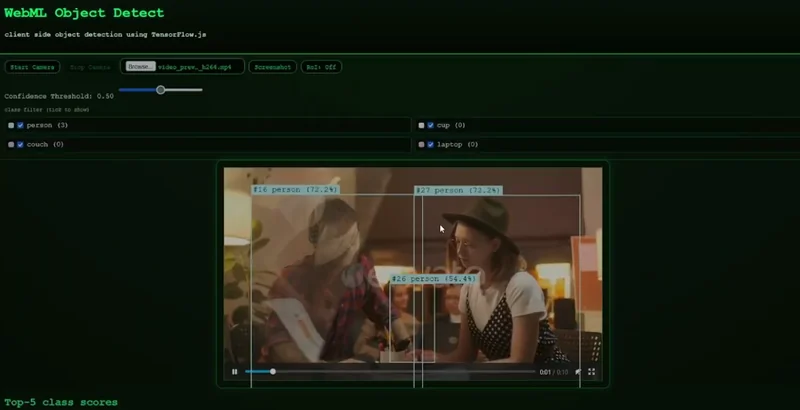The height and width of the screenshot is (410, 800).
Task: Click the #16 person detection label
Action: tap(295, 190)
